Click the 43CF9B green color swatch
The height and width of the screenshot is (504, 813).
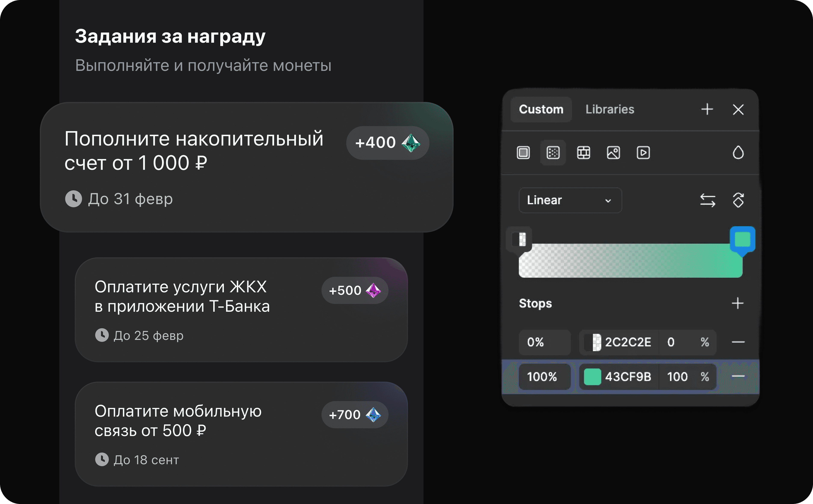tap(592, 377)
